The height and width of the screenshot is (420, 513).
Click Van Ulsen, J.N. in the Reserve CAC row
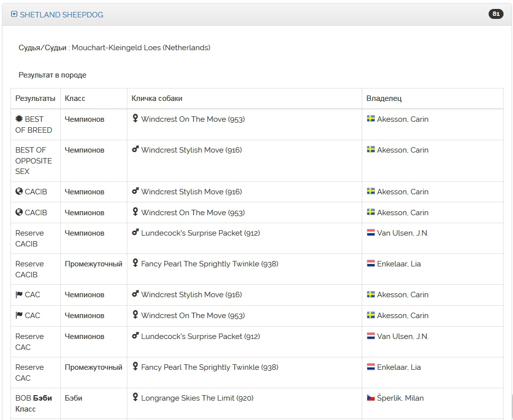pos(403,336)
